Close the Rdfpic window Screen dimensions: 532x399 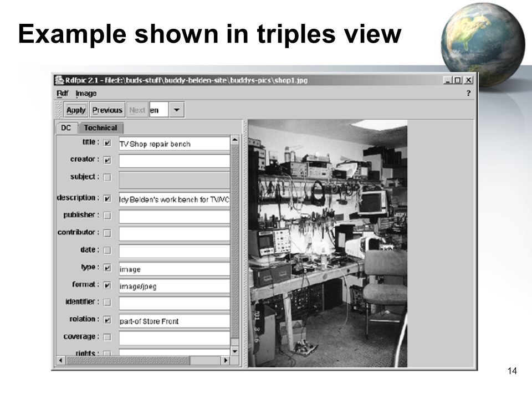coord(468,80)
